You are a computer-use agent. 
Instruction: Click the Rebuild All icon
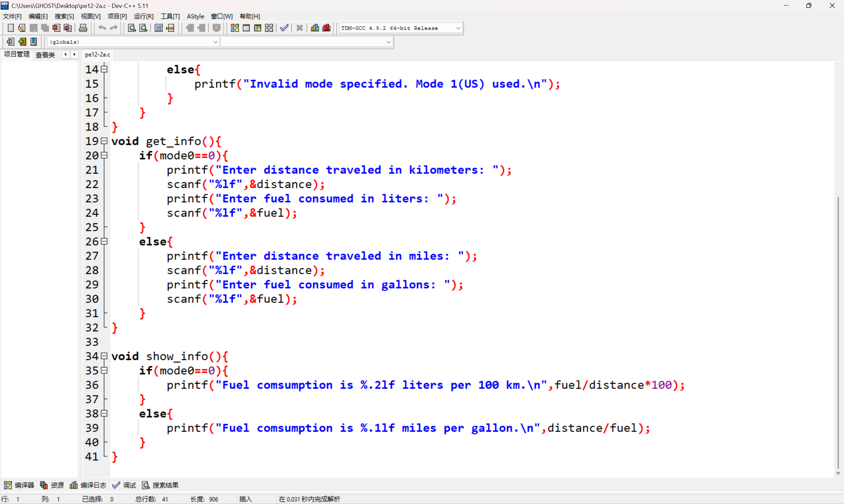click(269, 28)
